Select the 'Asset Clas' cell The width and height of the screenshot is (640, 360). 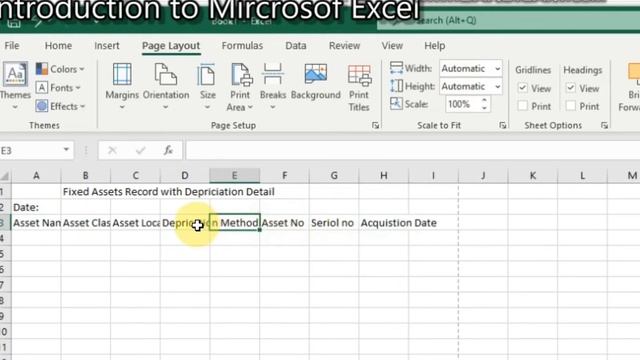coord(86,223)
